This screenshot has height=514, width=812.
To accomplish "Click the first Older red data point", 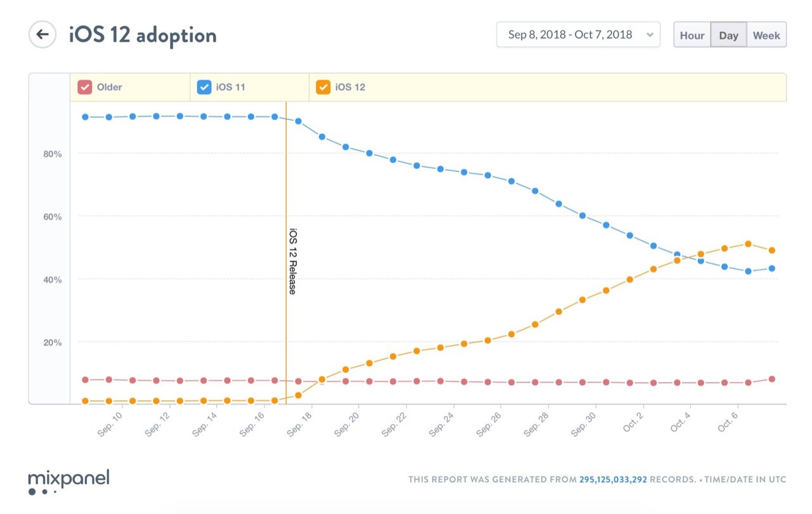I will [x=85, y=379].
